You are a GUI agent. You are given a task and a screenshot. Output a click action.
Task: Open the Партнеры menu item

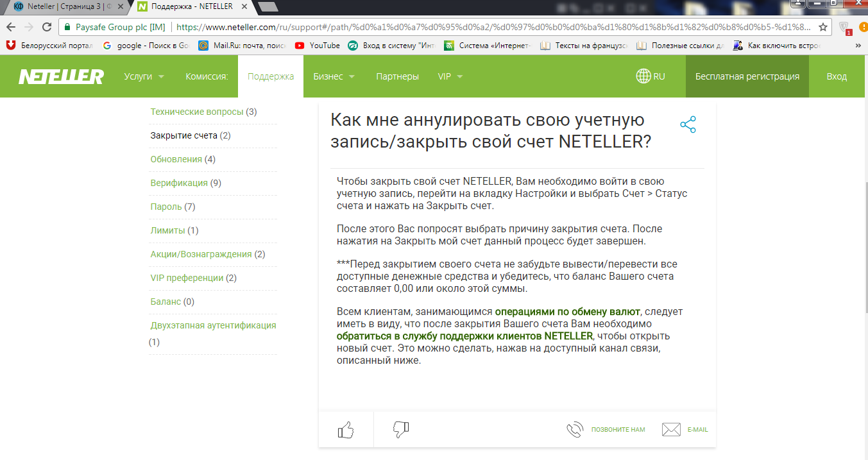pyautogui.click(x=397, y=76)
